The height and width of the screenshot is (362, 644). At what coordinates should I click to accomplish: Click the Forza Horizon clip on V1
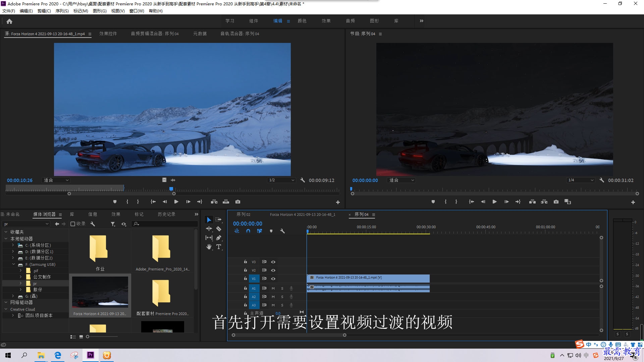[368, 278]
